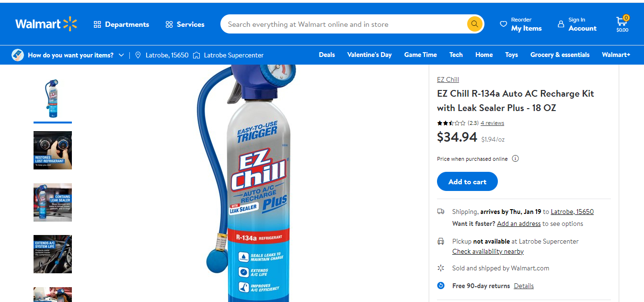Open the shopping cart icon
644x302 pixels.
point(622,22)
